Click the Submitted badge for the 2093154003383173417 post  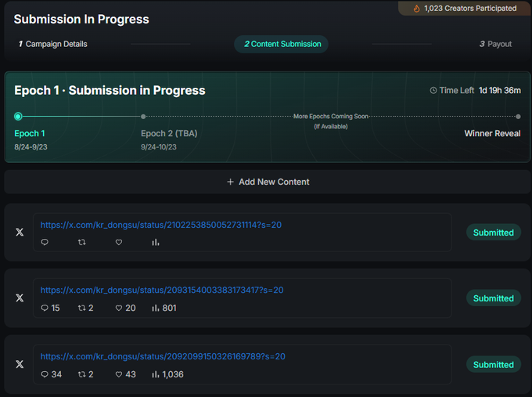point(494,298)
